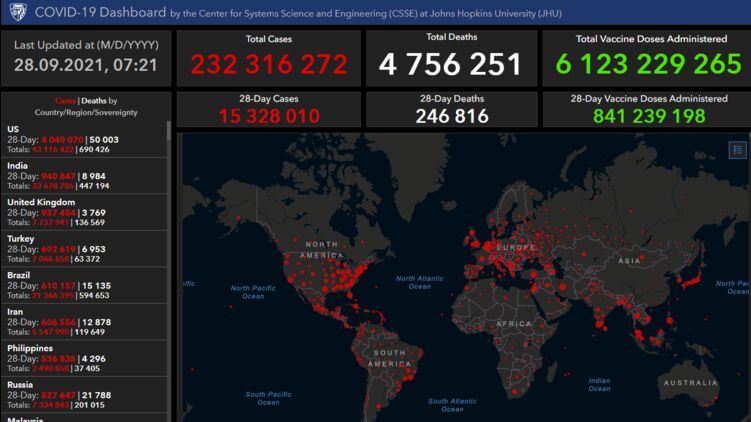Click the Johns Hopkins shield logo
Screen dimensions: 751x422
point(17,12)
